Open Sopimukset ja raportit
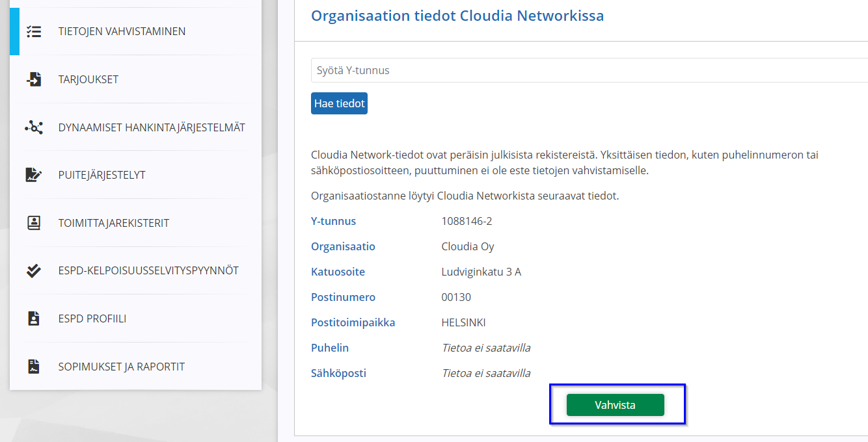Image resolution: width=868 pixels, height=442 pixels. (135, 367)
